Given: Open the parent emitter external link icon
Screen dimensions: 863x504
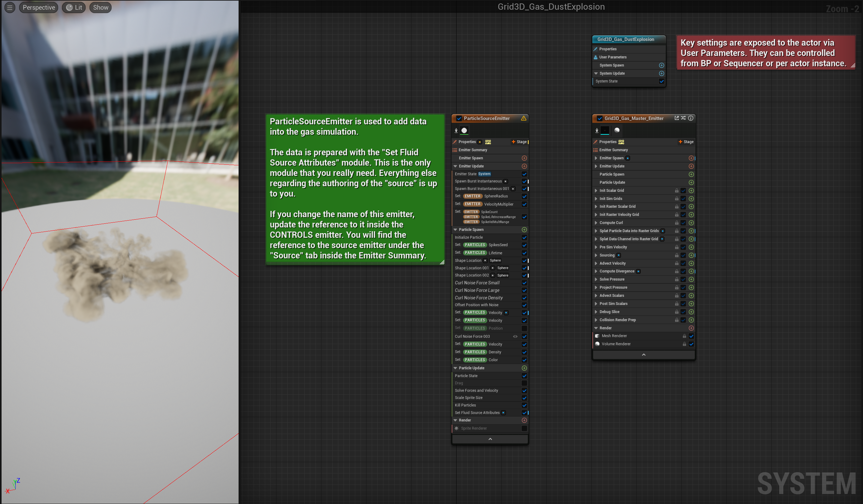Looking at the screenshot, I should pyautogui.click(x=676, y=118).
